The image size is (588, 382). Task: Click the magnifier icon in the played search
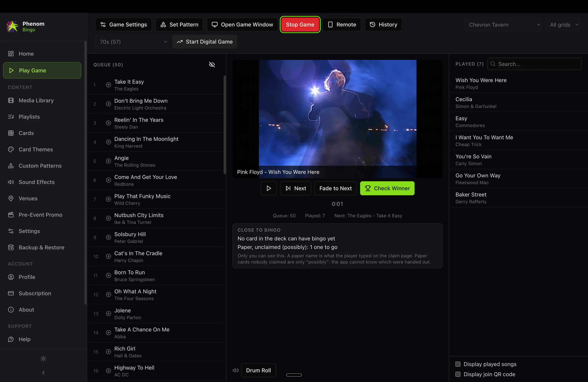click(493, 64)
